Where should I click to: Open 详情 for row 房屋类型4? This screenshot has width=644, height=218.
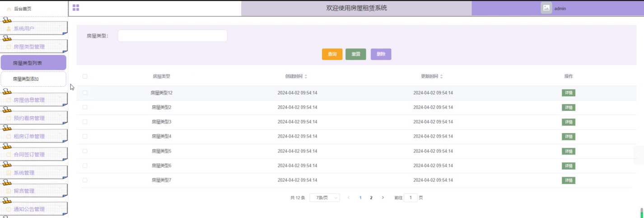(569, 137)
